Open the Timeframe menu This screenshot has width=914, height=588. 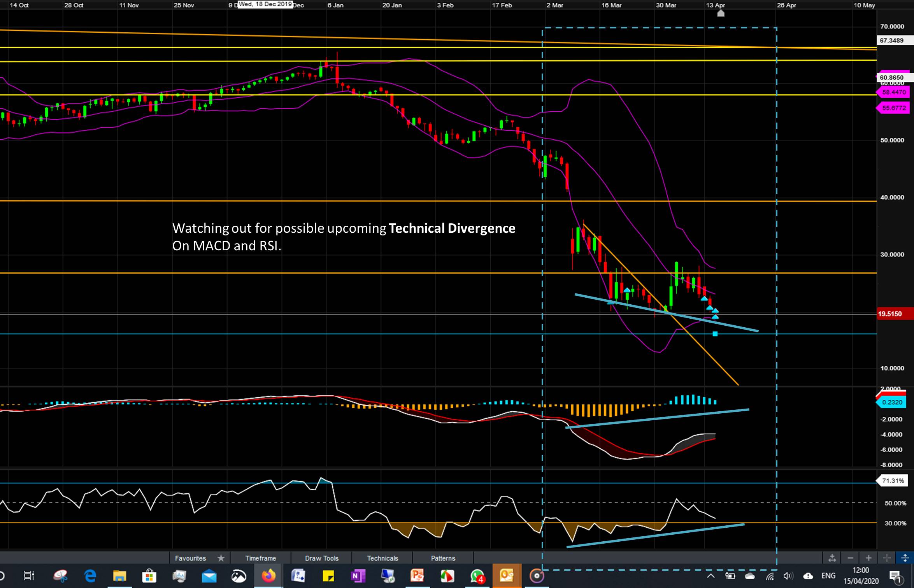click(x=260, y=558)
